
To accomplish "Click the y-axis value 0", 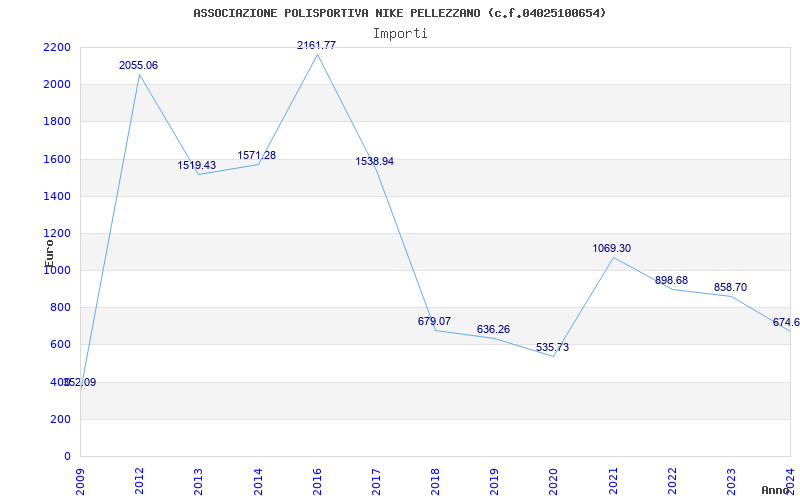I will point(67,457).
